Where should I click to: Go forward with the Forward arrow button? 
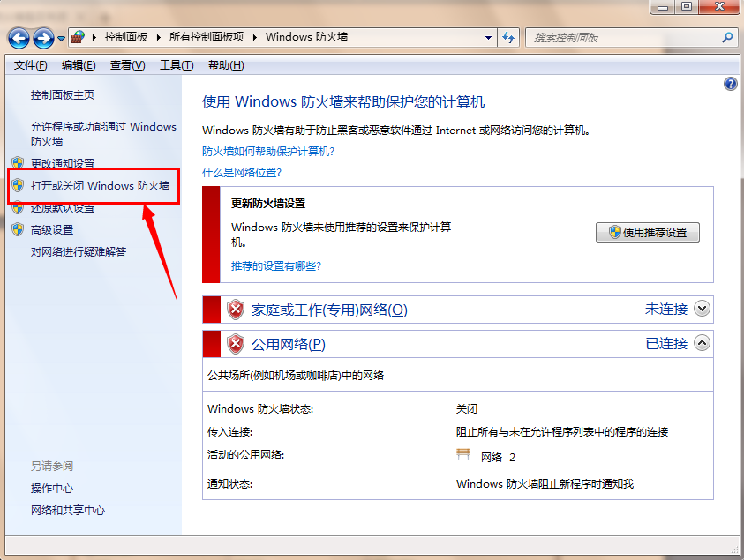pos(43,38)
